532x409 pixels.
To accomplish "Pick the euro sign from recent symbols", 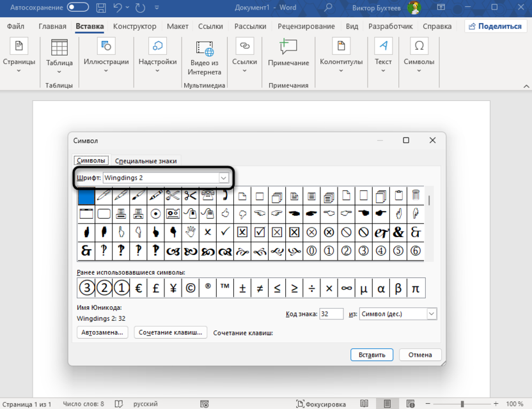I will click(x=137, y=288).
